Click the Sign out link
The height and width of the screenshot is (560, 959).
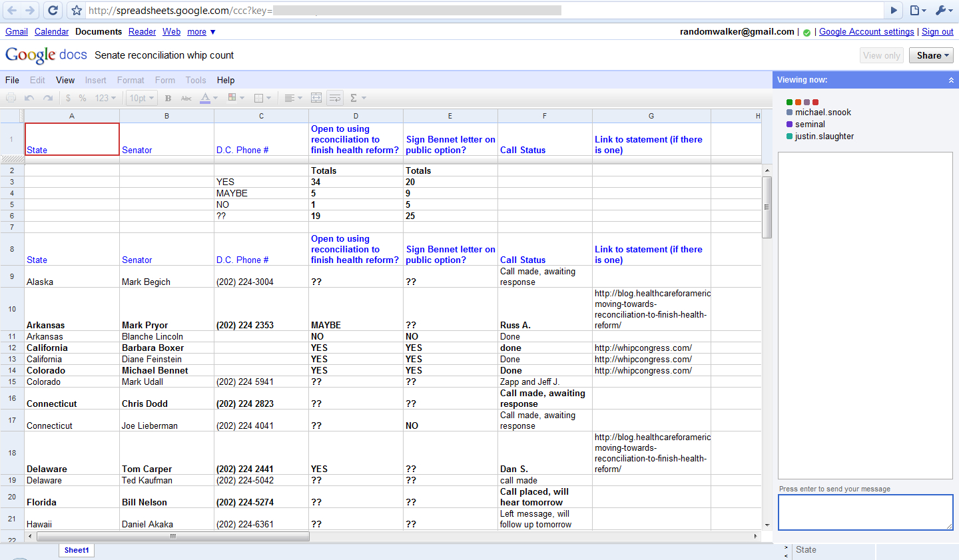pos(937,31)
